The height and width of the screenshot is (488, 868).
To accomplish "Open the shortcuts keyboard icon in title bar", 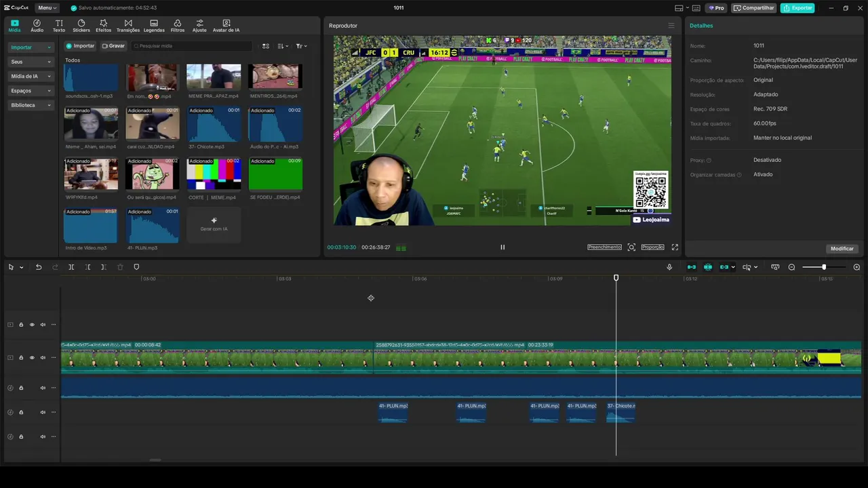I will click(696, 8).
